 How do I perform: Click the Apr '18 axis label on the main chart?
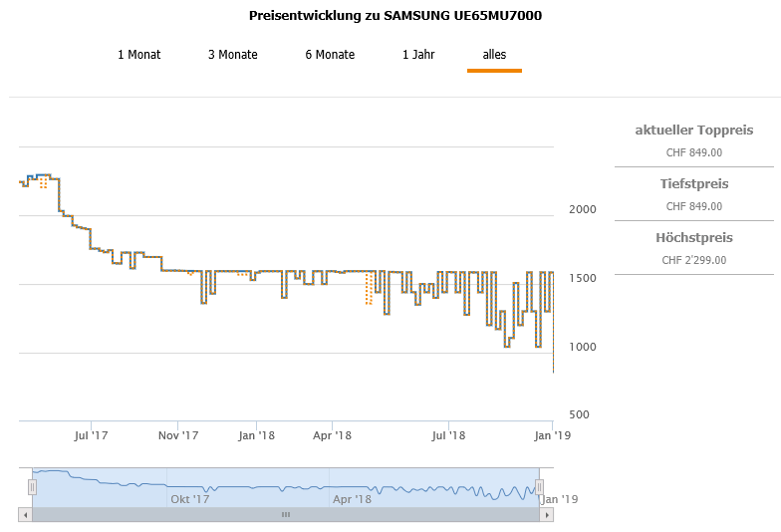[x=333, y=435]
